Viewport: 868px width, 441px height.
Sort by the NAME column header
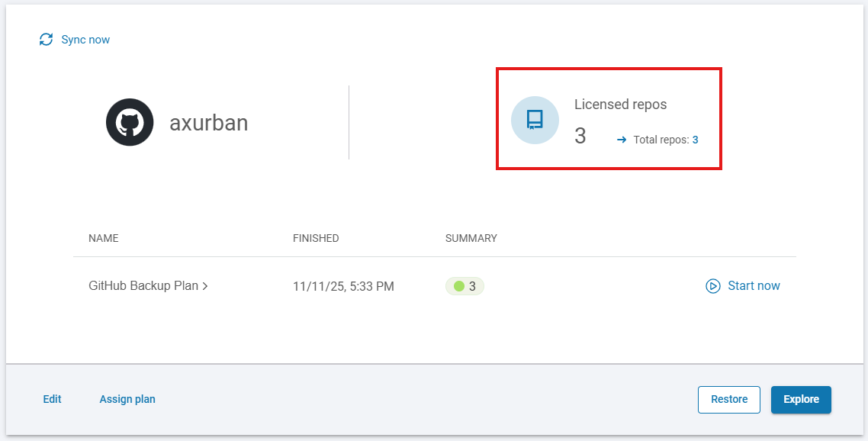[x=104, y=238]
